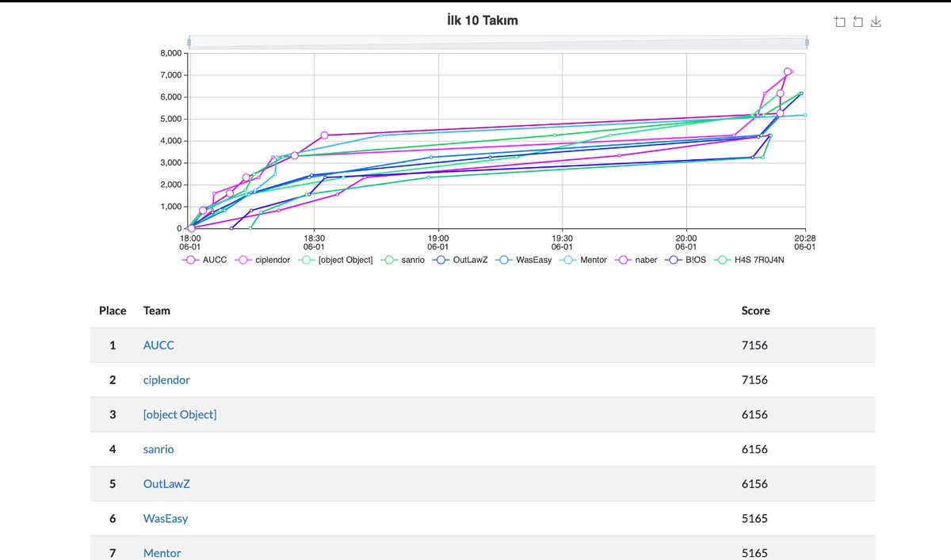Click the İlk 10 Takım chart title
The width and height of the screenshot is (951, 560).
(483, 21)
